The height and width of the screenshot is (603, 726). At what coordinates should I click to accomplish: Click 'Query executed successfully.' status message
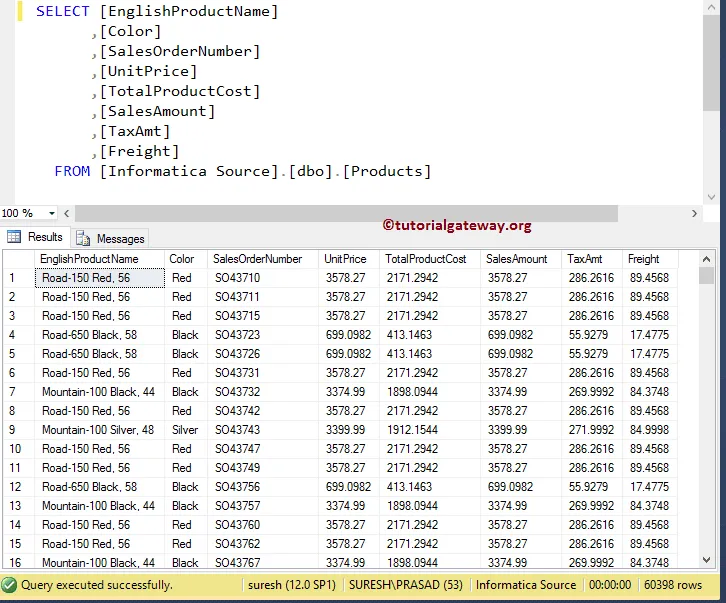point(97,585)
